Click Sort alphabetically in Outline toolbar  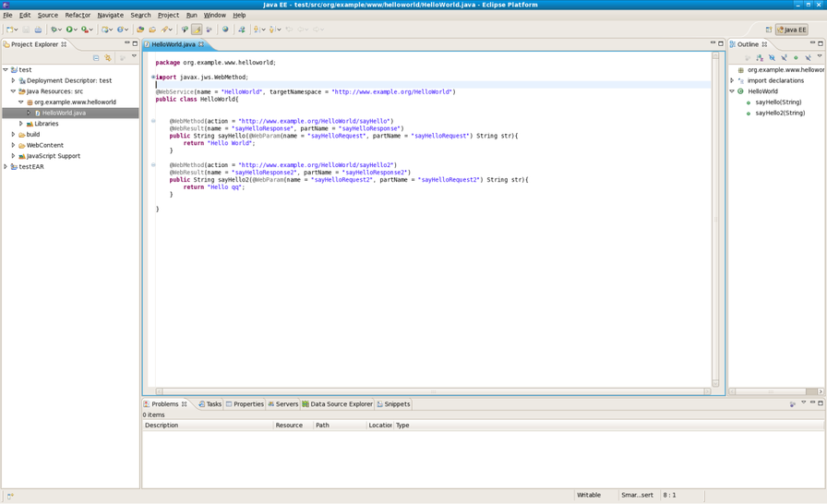coord(760,57)
